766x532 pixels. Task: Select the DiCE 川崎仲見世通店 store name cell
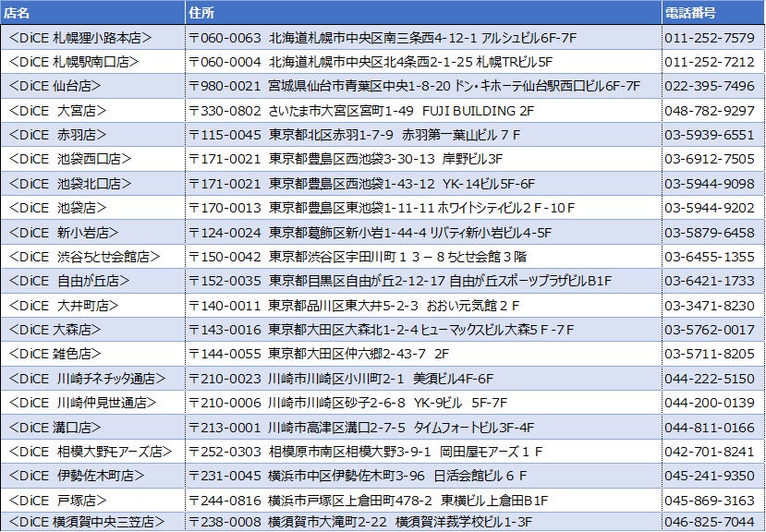92,403
